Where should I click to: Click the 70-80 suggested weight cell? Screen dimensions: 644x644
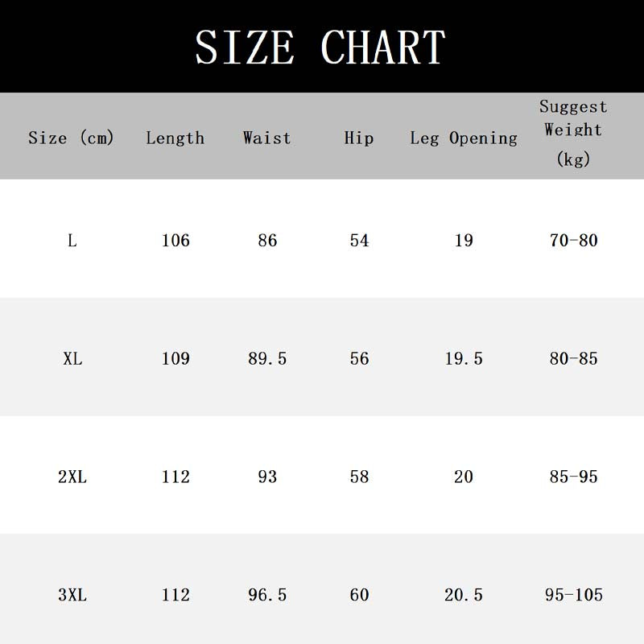(574, 240)
